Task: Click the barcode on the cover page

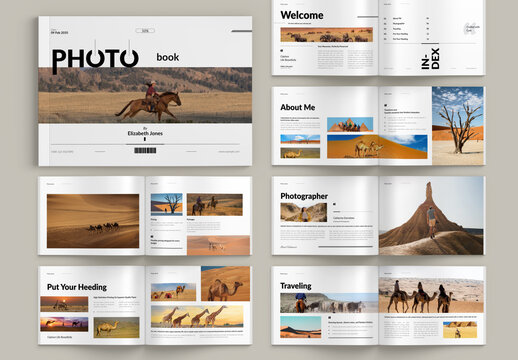Action: 145,151
